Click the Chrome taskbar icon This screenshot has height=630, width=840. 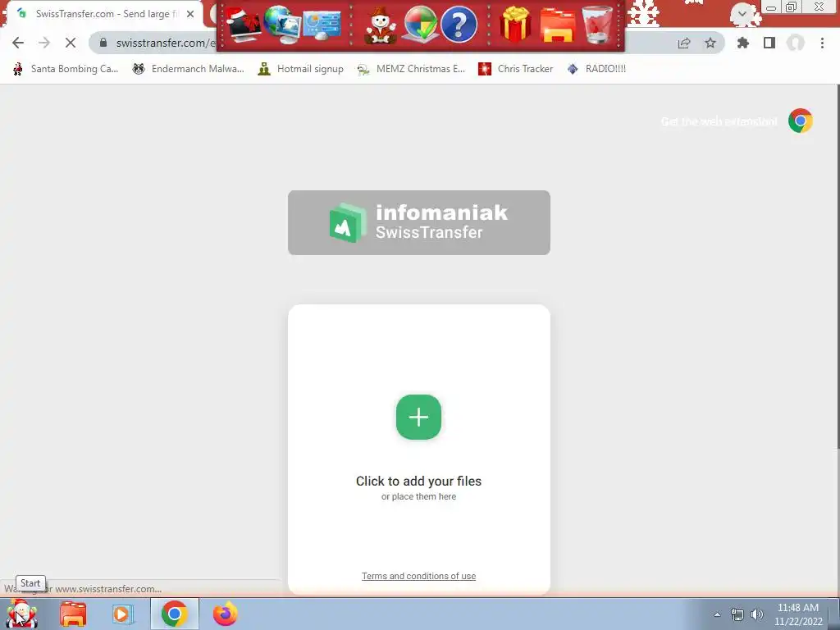(x=174, y=614)
